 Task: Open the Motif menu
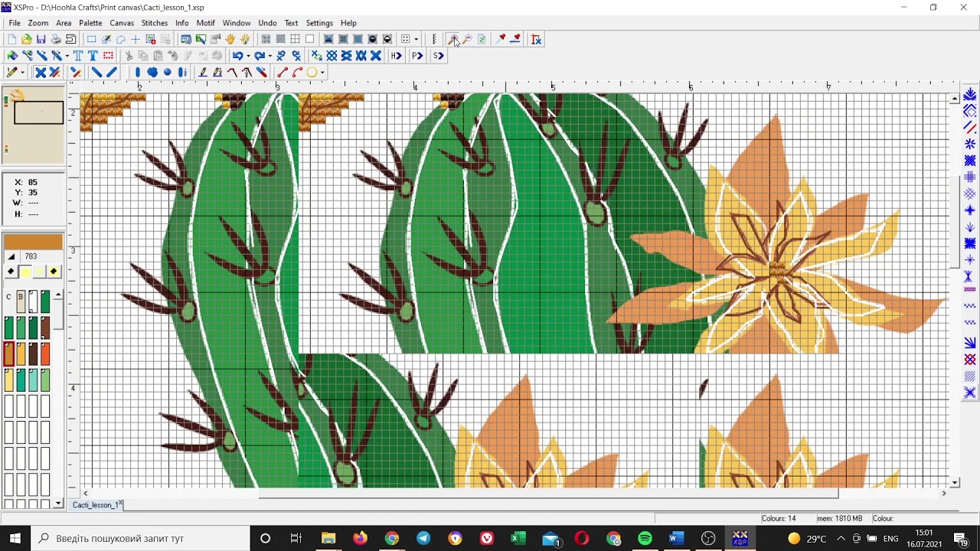pos(205,23)
